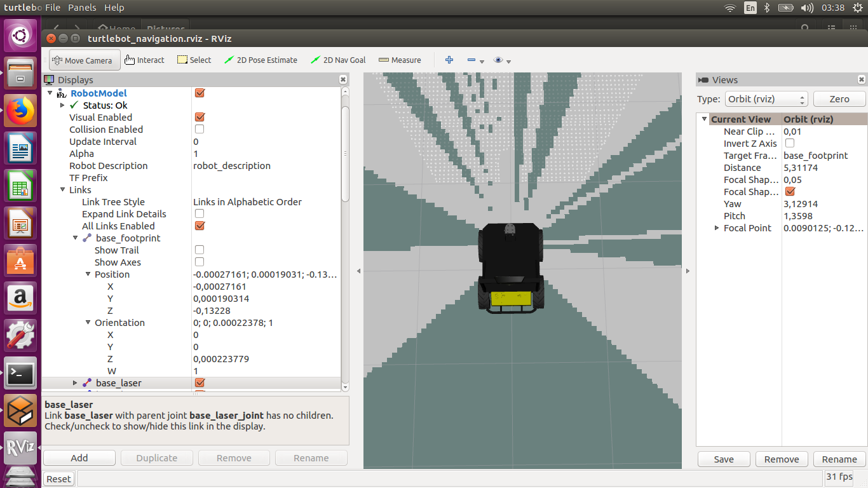Open the File menu
Screen dimensions: 868x488
point(53,8)
